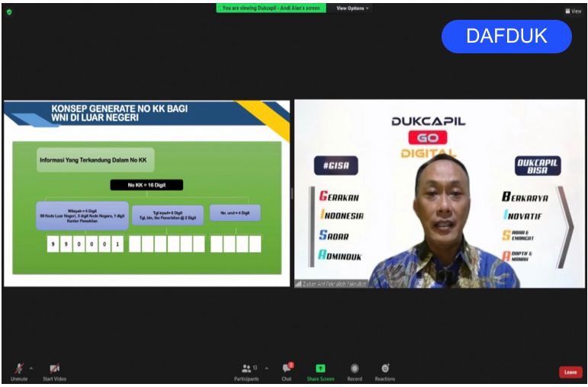This screenshot has height=387, width=588.
Task: Click the shared slide about No KK
Action: [146, 193]
